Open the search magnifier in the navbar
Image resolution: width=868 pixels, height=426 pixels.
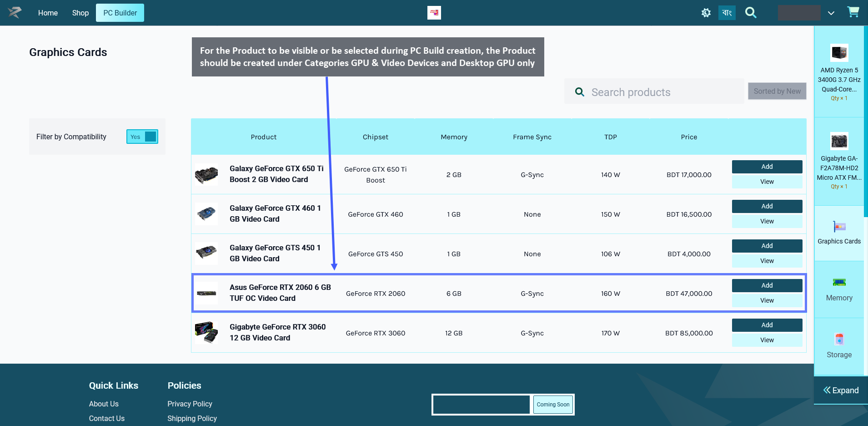pos(751,13)
